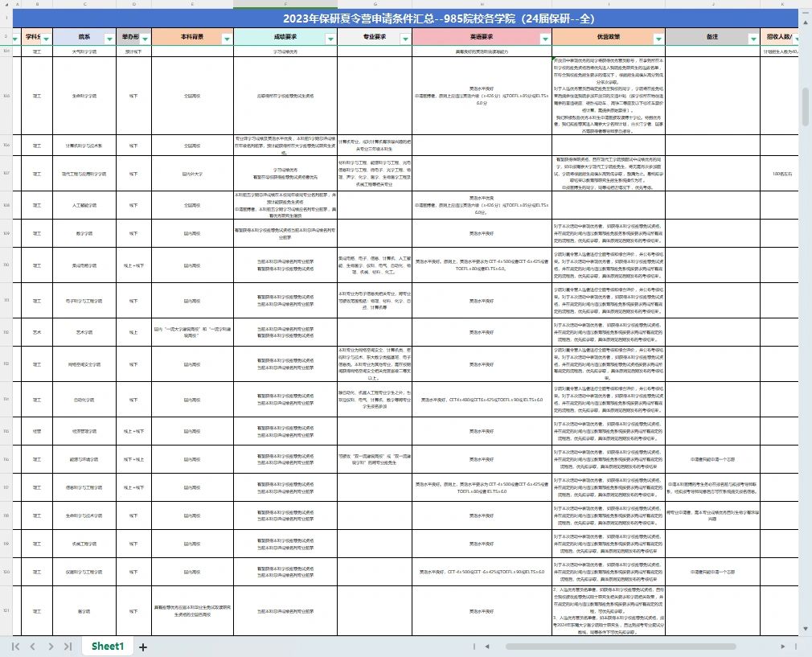Open the filter dropdown in column A
Screen dimensions: 812x657
point(15,39)
